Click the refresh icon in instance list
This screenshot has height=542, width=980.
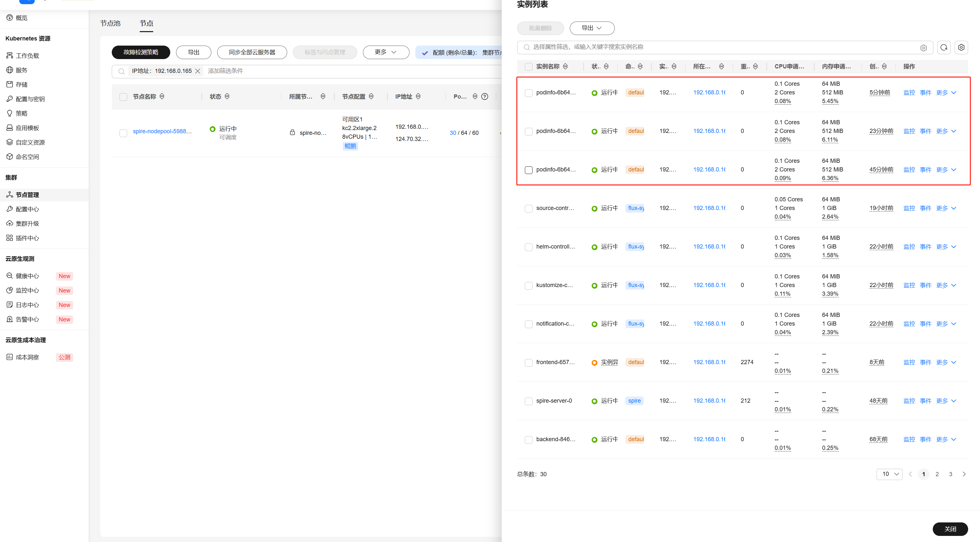[x=943, y=48]
